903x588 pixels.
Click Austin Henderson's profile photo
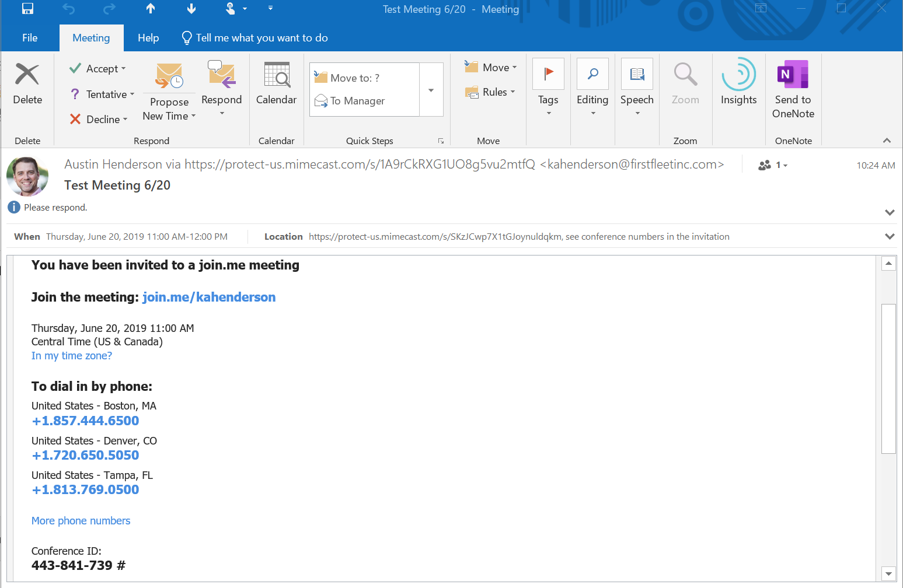tap(27, 176)
